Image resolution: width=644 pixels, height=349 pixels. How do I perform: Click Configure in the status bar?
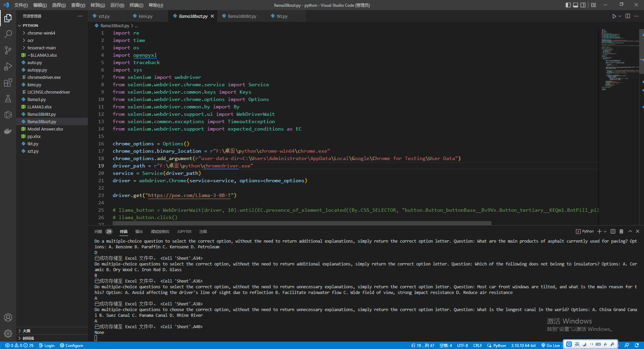point(71,345)
